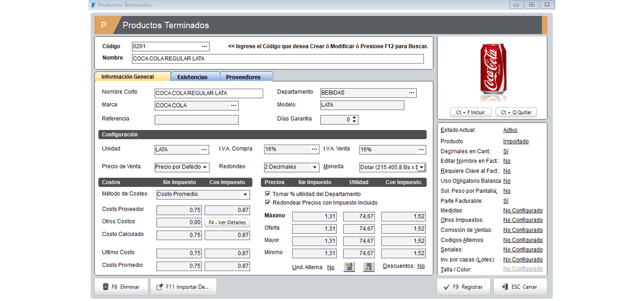Open Unidad lookup ellipsis button
644x301 pixels.
(x=204, y=150)
